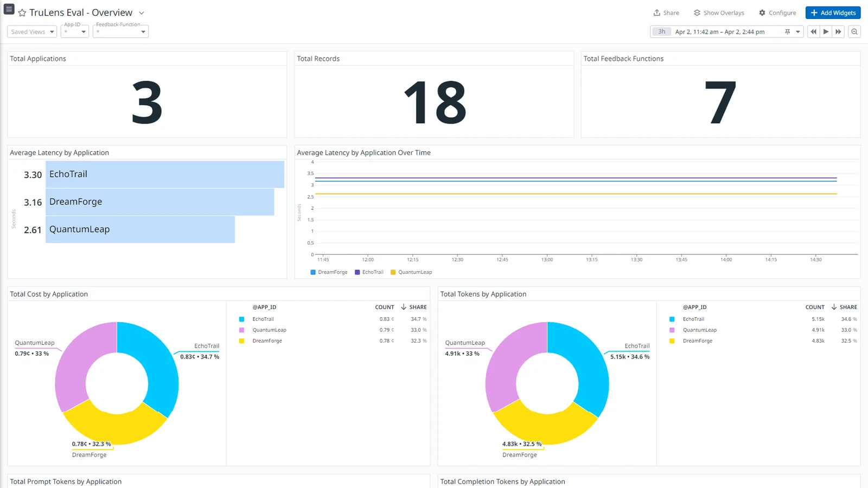Sort Total Tokens table by COUNT column

[815, 307]
